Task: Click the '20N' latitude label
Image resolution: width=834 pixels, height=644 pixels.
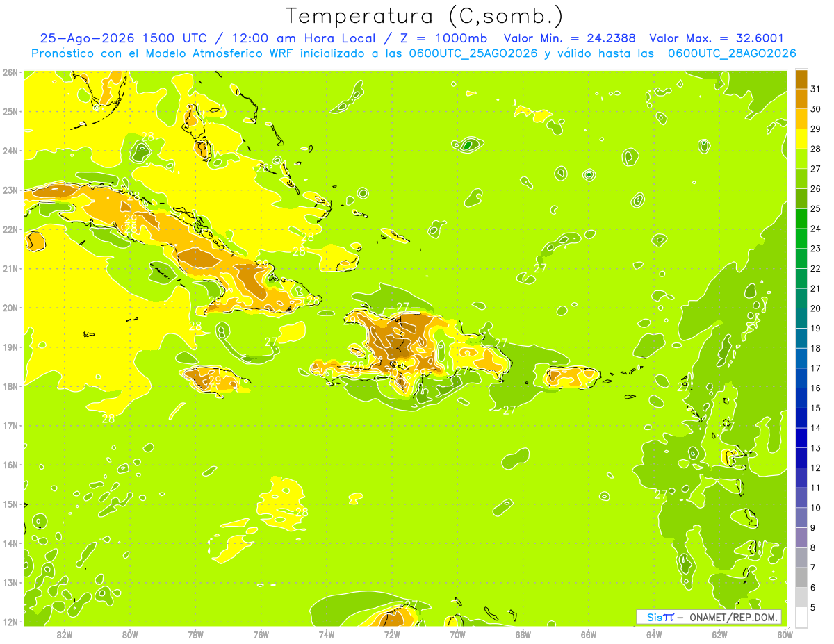Action: click(x=10, y=308)
